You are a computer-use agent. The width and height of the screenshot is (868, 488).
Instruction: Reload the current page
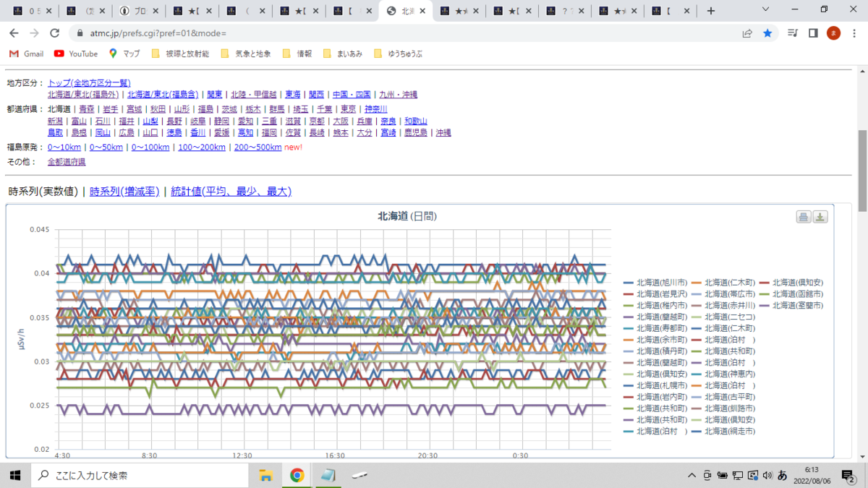point(54,33)
